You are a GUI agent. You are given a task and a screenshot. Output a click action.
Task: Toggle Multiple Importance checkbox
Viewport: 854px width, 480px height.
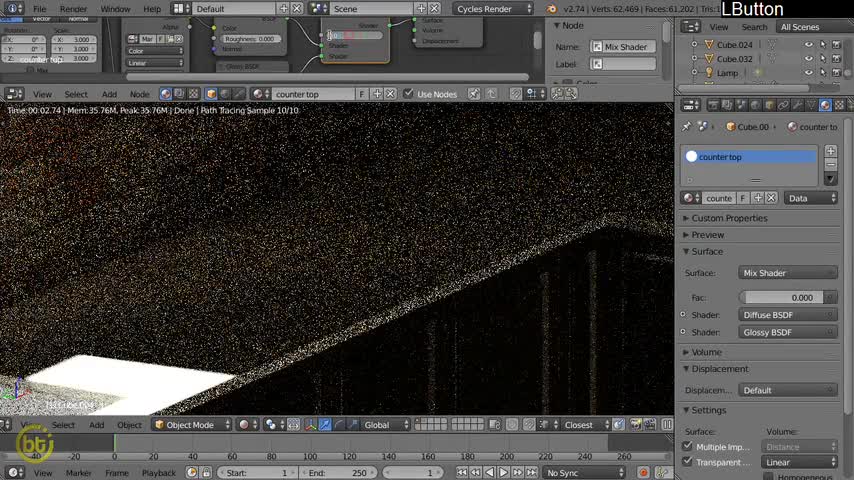pos(687,446)
